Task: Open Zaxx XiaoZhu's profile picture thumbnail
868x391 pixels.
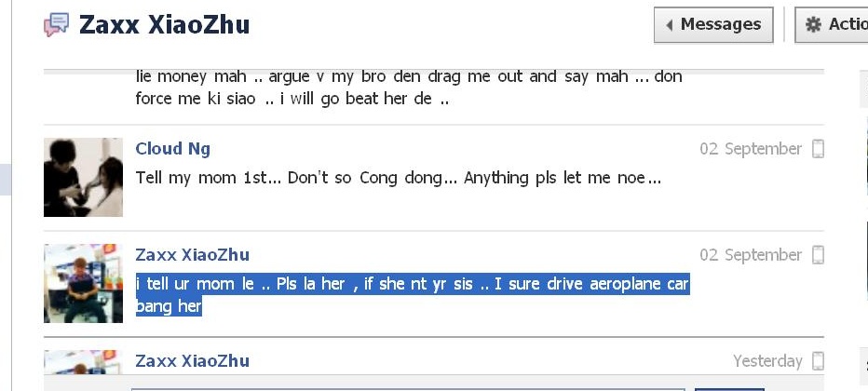Action: tap(83, 283)
